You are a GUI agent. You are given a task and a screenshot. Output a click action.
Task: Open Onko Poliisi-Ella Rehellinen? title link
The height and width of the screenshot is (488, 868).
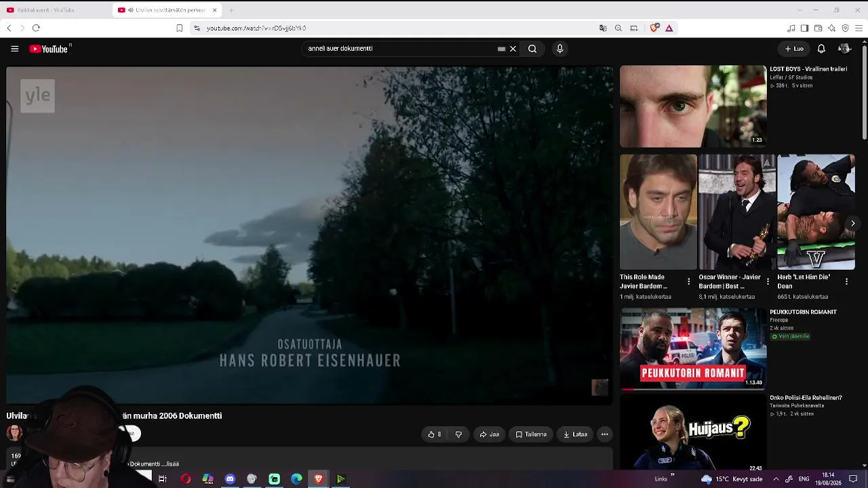pos(806,398)
